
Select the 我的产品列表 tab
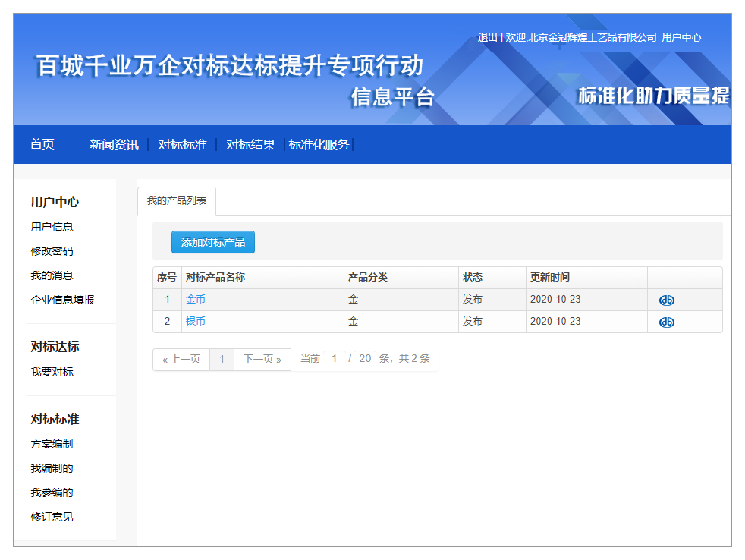177,201
